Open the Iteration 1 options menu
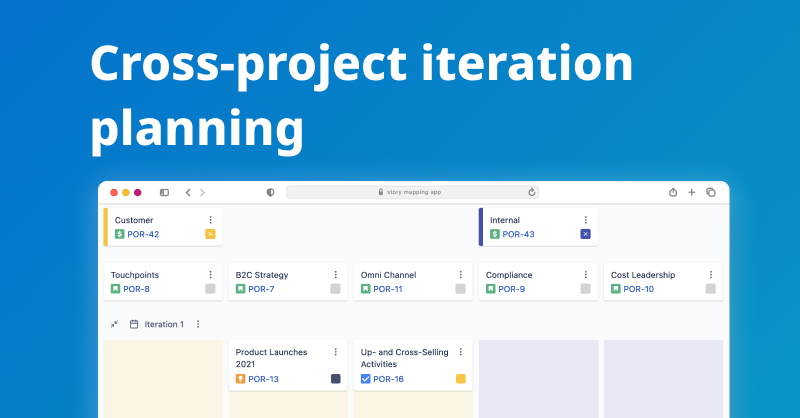 198,324
